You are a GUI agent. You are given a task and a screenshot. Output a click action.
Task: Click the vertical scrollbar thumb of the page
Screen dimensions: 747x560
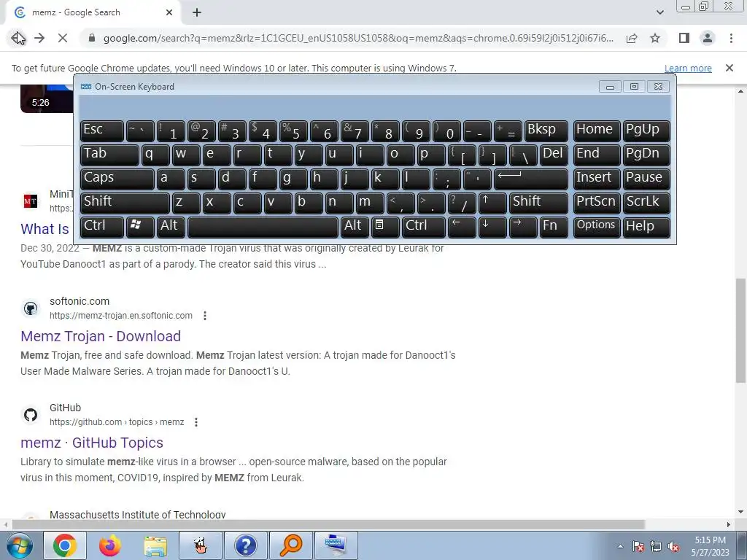click(x=740, y=330)
